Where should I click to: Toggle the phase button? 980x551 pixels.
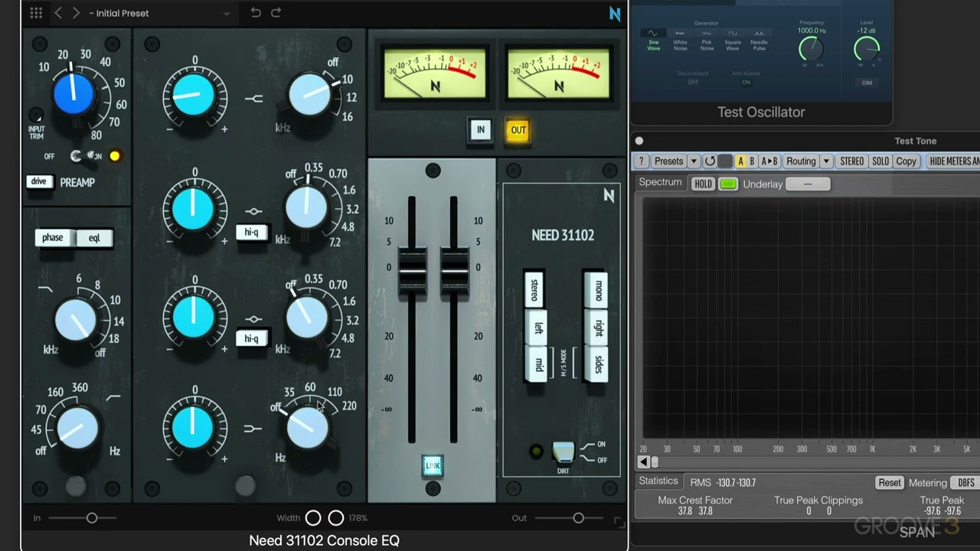[53, 238]
